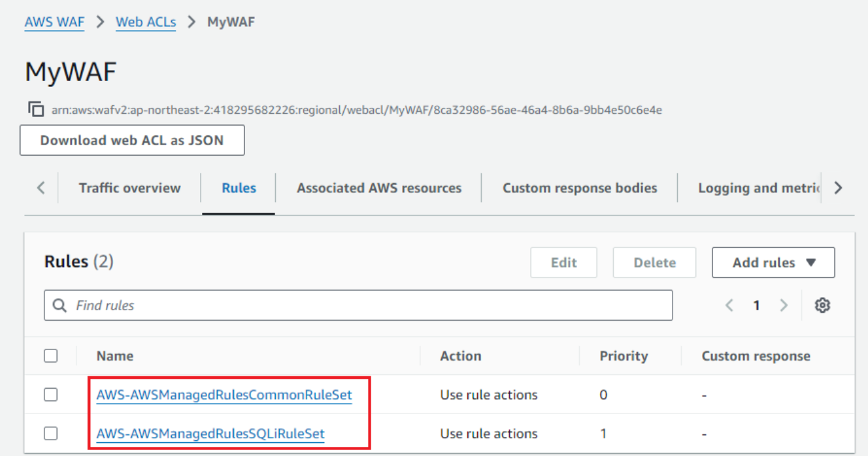Click Use rule actions in SQLiRuleSet row

pyautogui.click(x=489, y=433)
